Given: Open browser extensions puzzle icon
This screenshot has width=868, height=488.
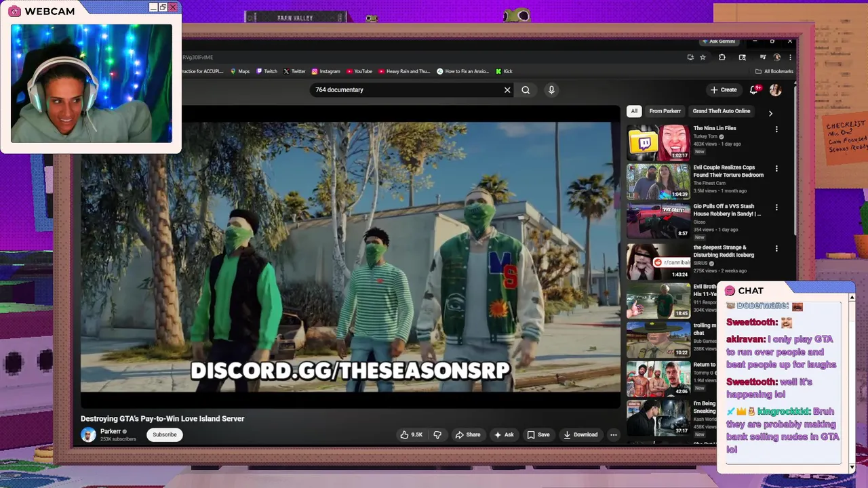Looking at the screenshot, I should (x=722, y=57).
